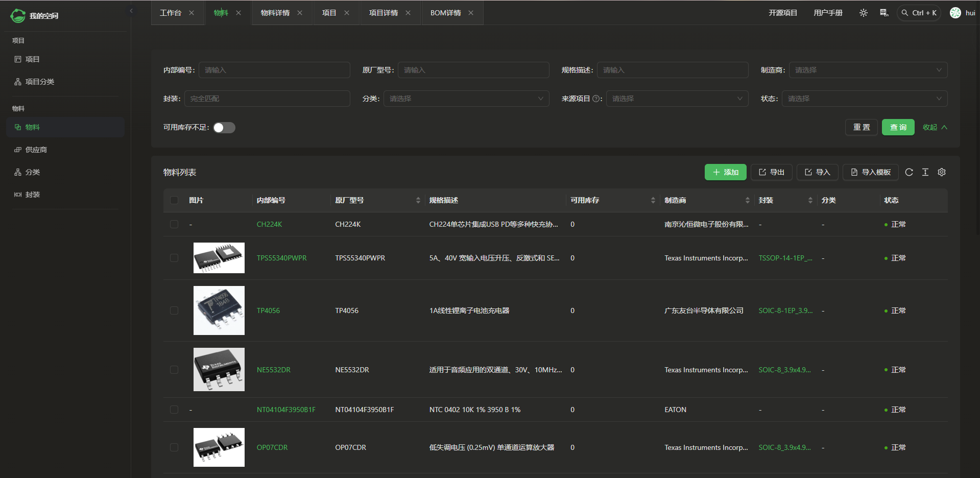Expand the 分类 filter dropdown
Viewport: 980px width, 478px height.
click(466, 99)
